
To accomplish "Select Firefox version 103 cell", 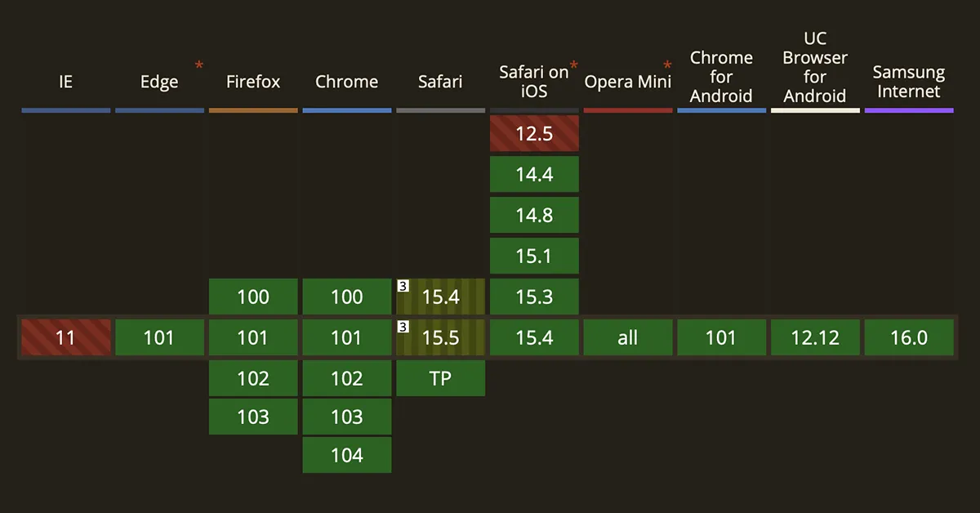I will [253, 417].
